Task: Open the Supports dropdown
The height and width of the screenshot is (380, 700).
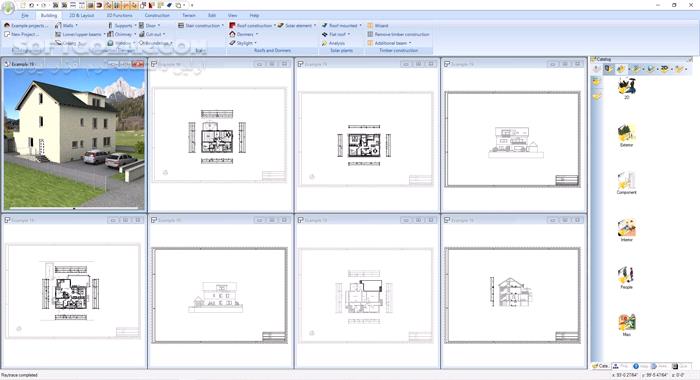Action: 121,25
